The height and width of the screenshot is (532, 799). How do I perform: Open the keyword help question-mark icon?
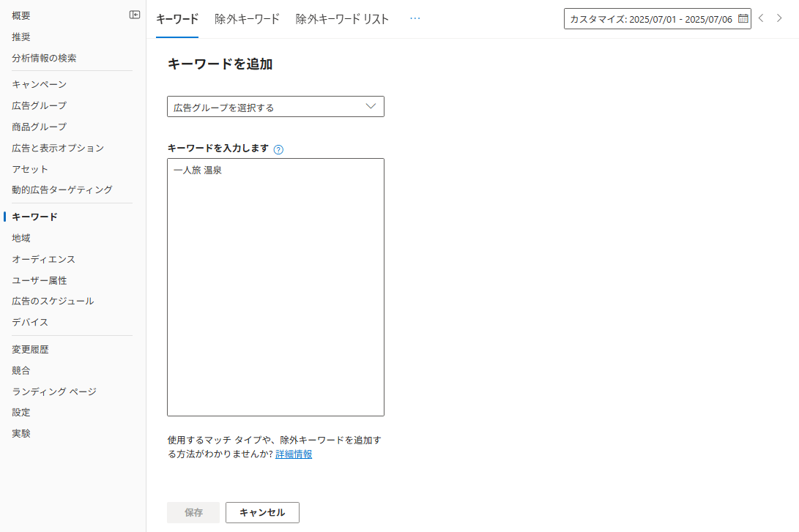[278, 150]
